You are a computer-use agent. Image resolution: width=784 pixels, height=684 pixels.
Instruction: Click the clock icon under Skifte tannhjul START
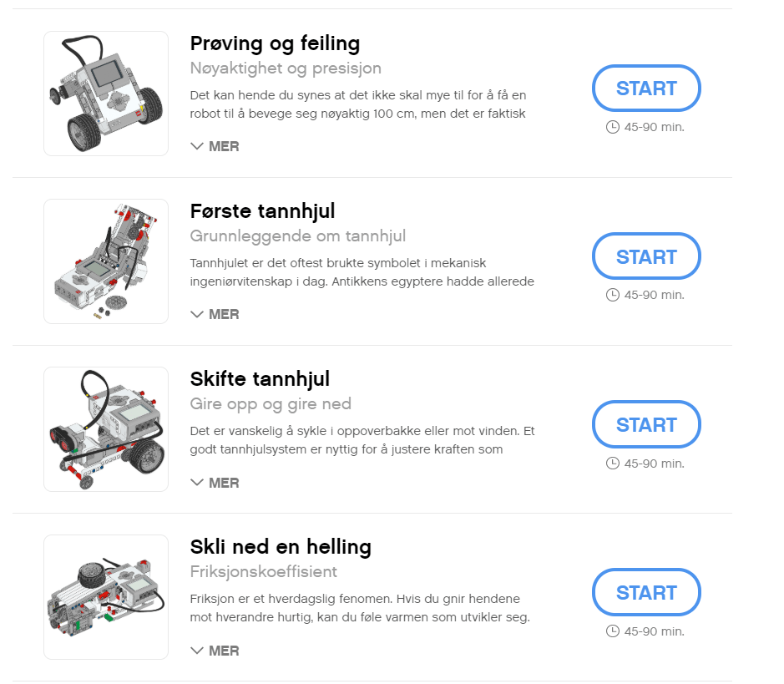[x=613, y=464]
